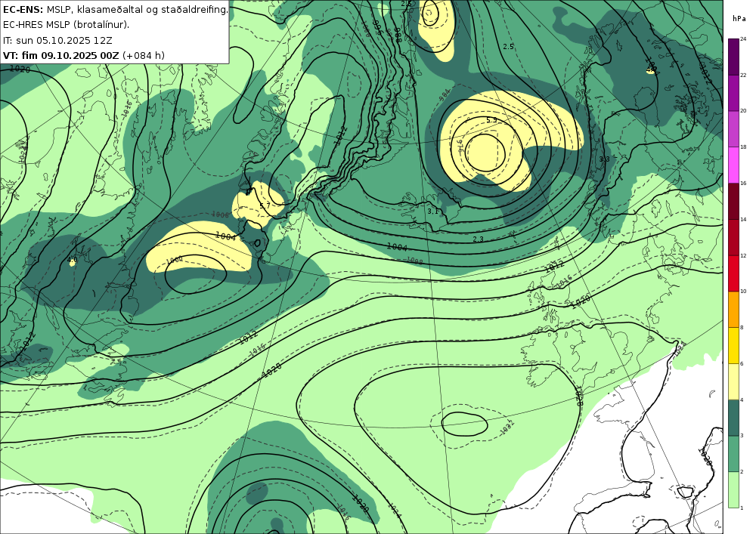This screenshot has height=534, width=756.
Task: Pick the dark purple 22–24 hPa legend segment
Action: (x=733, y=57)
